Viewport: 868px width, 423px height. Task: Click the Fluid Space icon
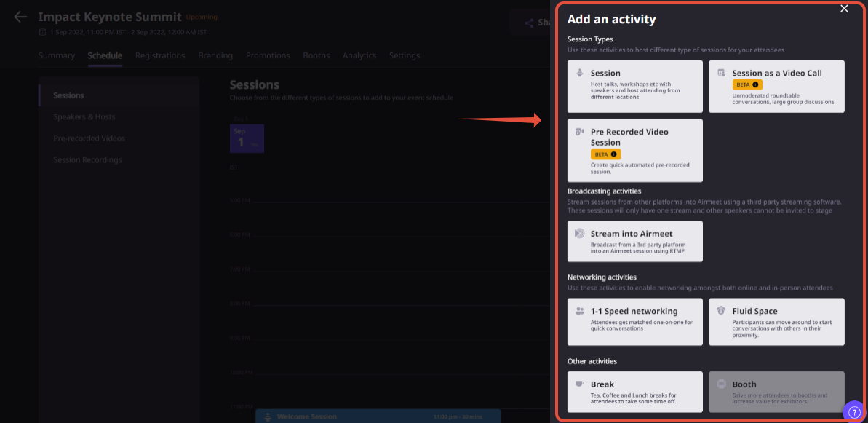(x=721, y=311)
